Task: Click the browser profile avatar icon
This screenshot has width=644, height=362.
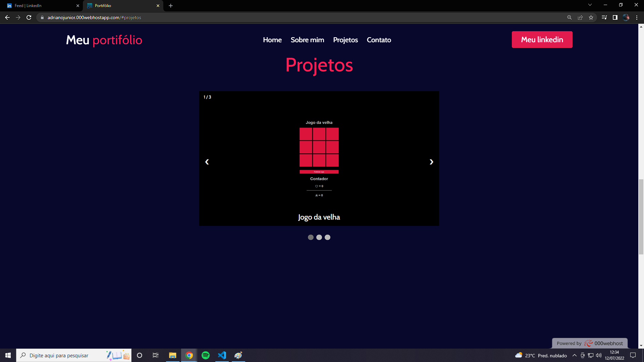Action: [x=626, y=17]
